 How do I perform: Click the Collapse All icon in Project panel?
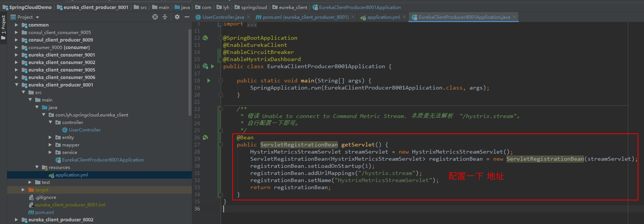165,17
